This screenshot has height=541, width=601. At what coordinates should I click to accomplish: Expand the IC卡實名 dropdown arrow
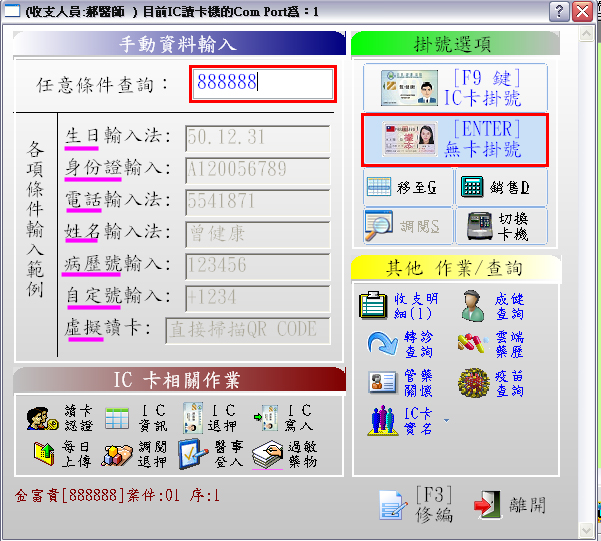pyautogui.click(x=444, y=420)
